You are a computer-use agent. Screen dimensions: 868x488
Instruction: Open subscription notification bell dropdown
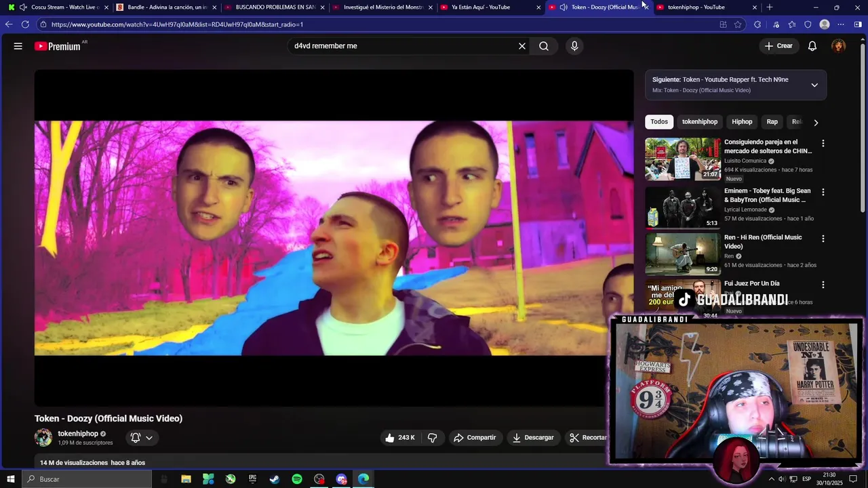click(x=142, y=438)
